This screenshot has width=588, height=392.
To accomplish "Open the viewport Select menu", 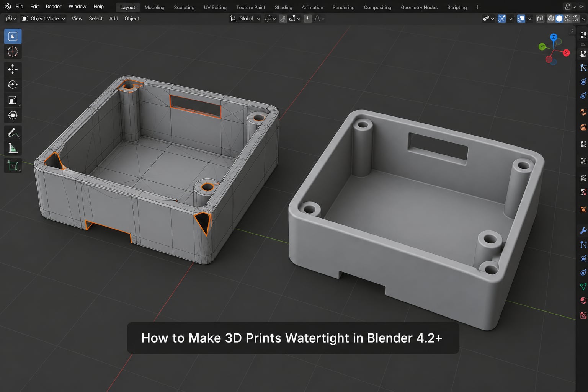I will [96, 18].
